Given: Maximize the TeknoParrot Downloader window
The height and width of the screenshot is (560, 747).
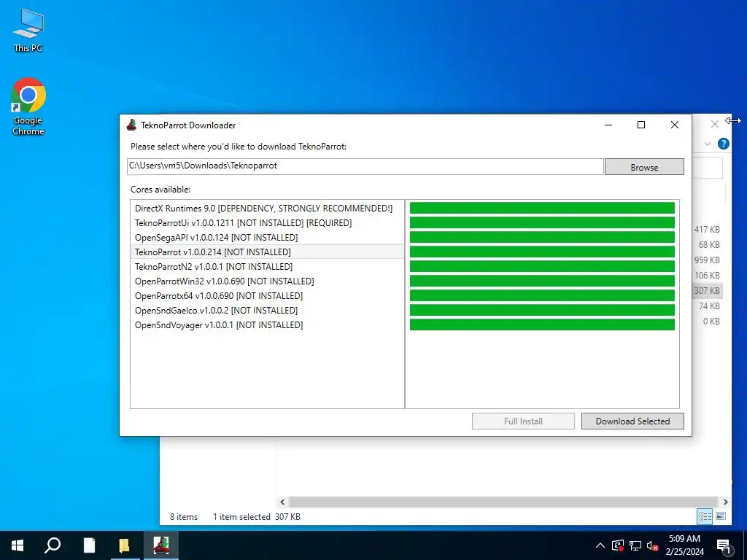Looking at the screenshot, I should coord(641,125).
